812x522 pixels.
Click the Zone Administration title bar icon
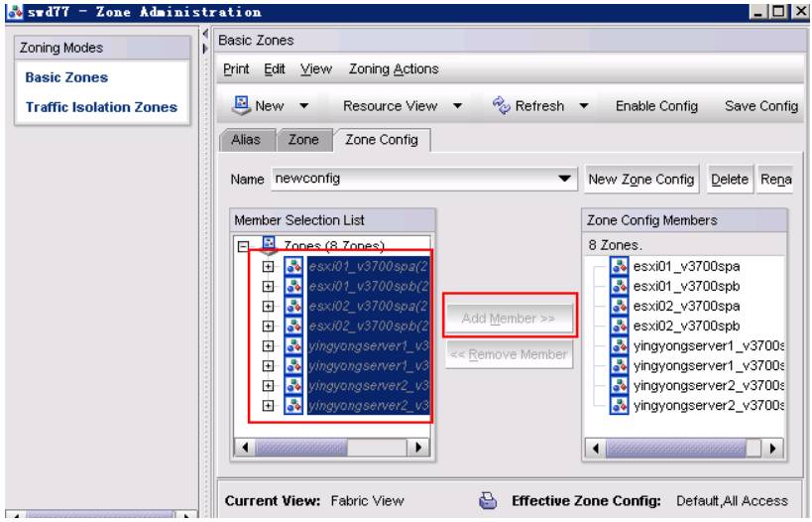pos(15,11)
